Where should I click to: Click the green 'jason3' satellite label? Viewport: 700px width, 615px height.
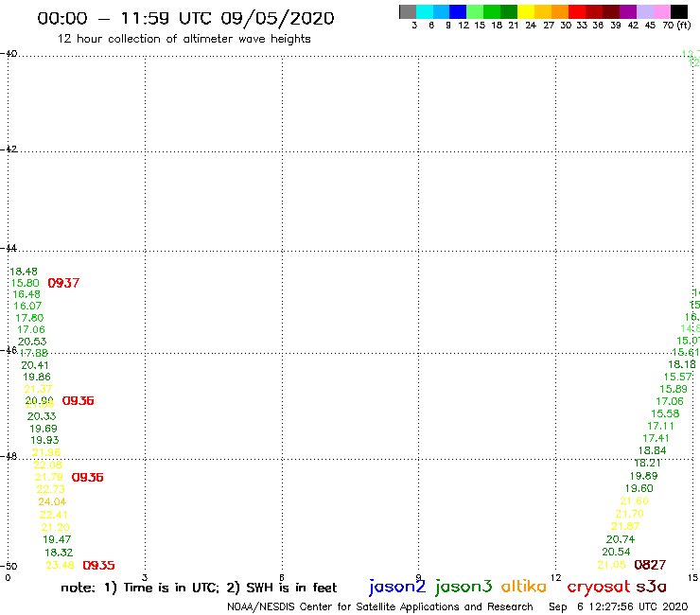[x=464, y=587]
